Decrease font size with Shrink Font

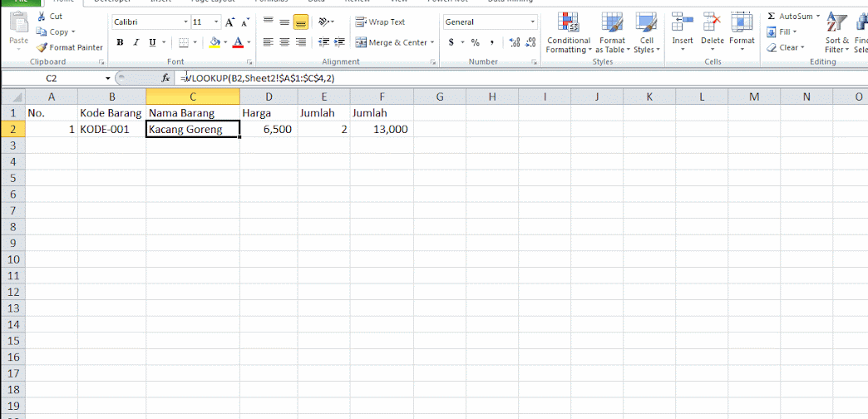click(245, 22)
